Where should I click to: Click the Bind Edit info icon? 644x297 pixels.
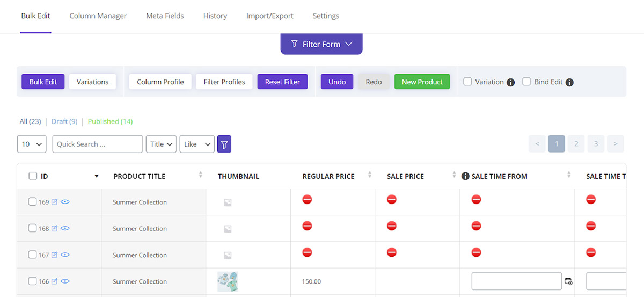coord(569,82)
